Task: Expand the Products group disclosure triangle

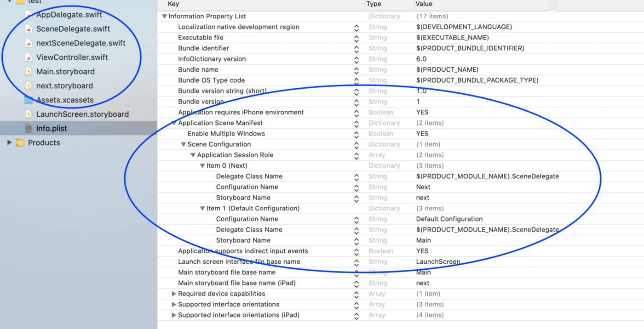Action: (9, 143)
